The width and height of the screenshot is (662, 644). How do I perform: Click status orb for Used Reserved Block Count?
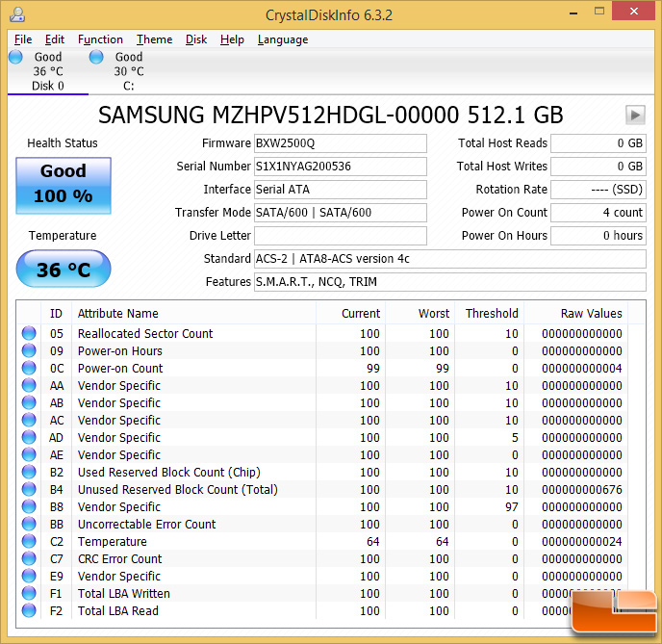[x=29, y=472]
